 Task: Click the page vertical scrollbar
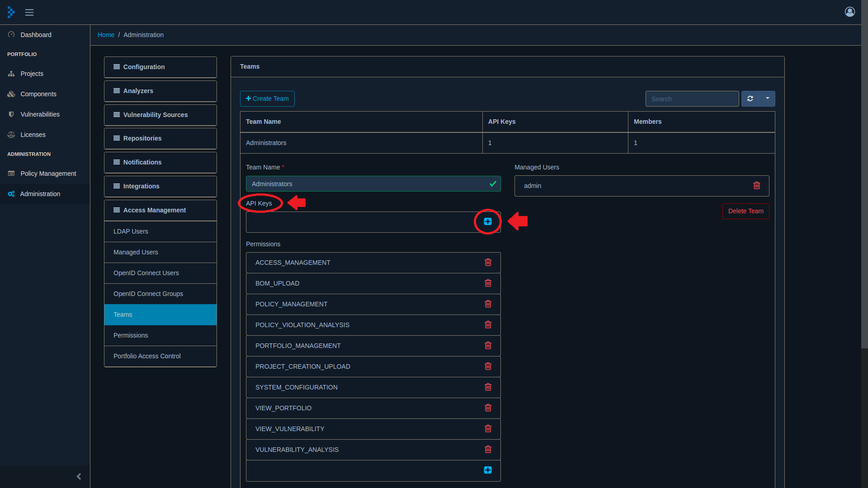(x=864, y=174)
